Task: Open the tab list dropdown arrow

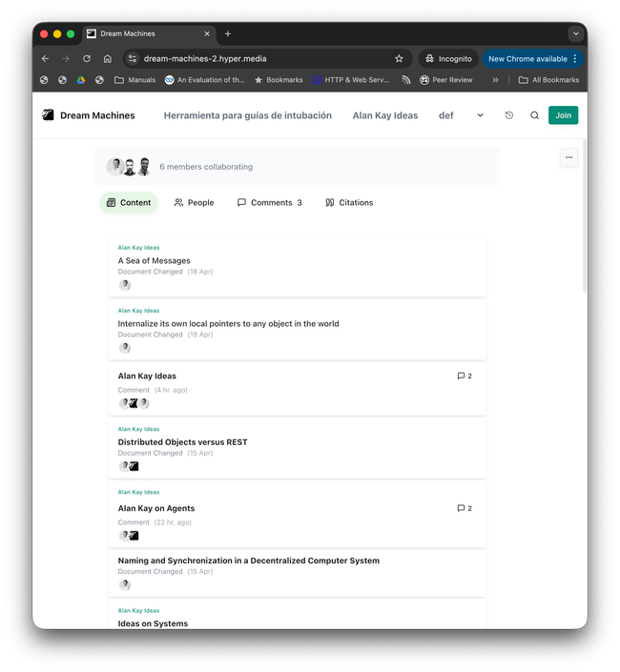Action: click(x=575, y=33)
